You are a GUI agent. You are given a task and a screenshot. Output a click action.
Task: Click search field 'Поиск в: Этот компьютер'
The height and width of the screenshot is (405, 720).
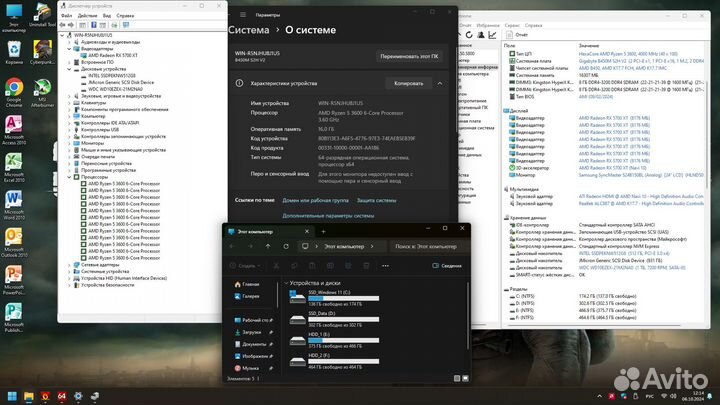(429, 247)
